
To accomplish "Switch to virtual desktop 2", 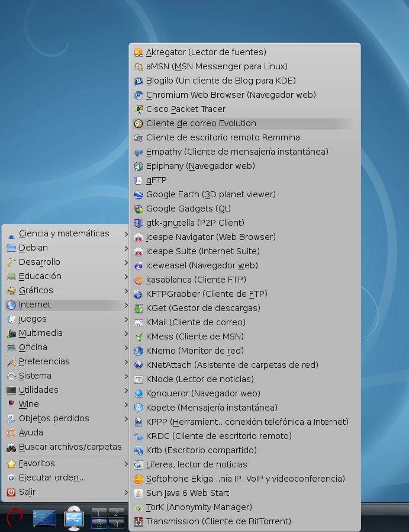I will pos(116,512).
